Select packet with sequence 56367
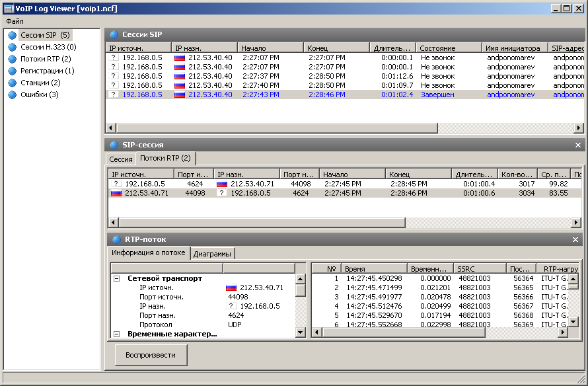 (440, 306)
